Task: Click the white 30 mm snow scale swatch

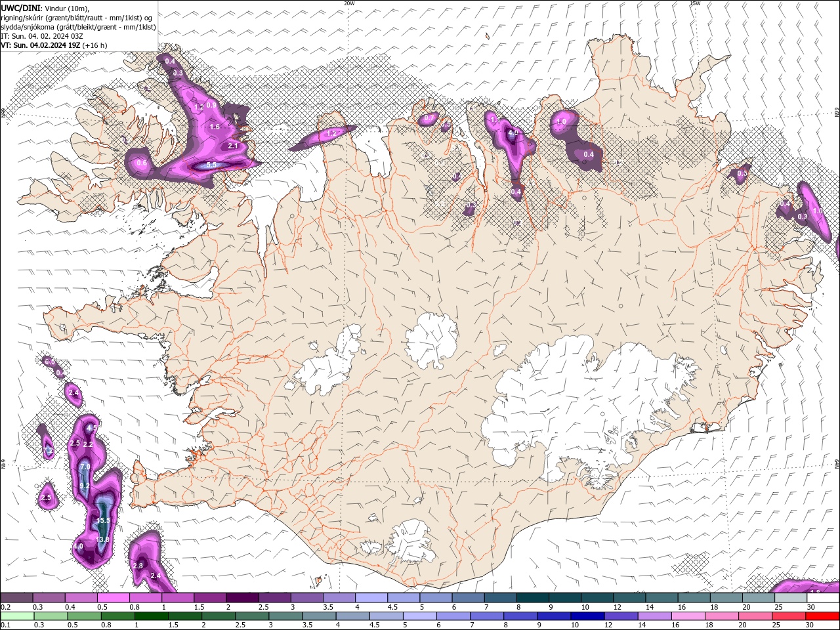Action: 823,598
